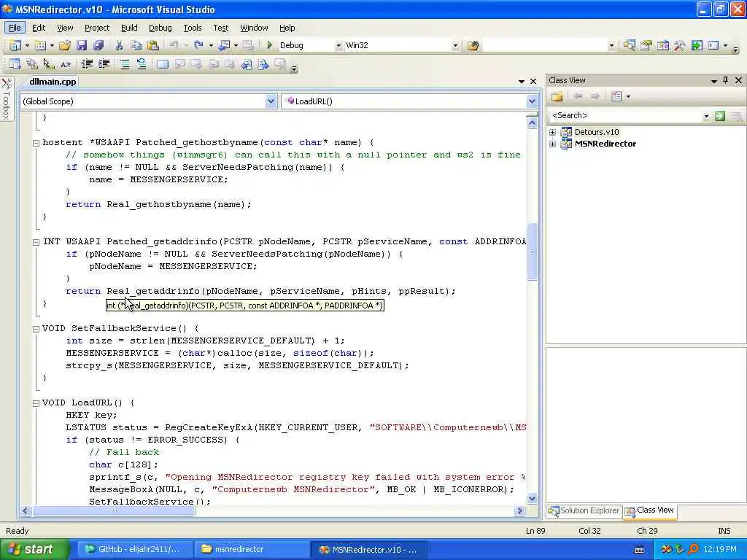The image size is (747, 560).
Task: Open the Tools menu
Action: coord(193,28)
